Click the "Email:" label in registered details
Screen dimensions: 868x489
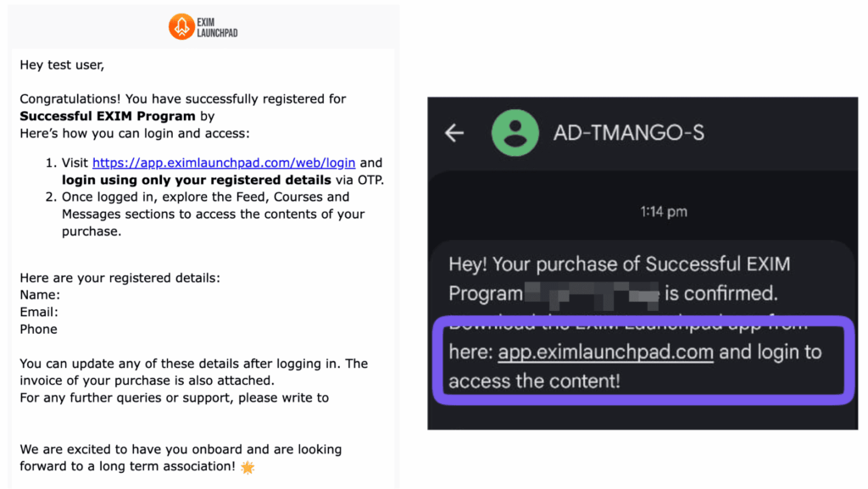tap(39, 312)
